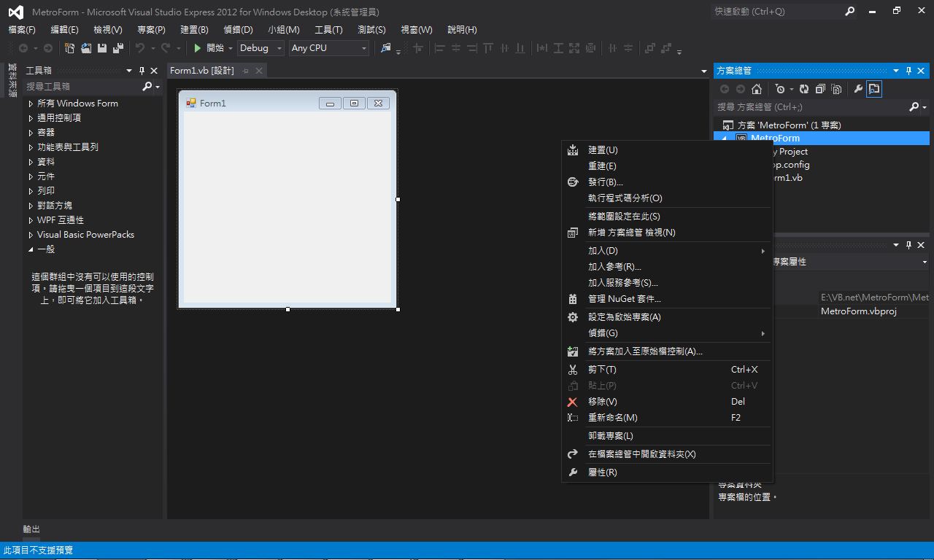
Task: Click in the 搜尋工具箱 search field
Action: [82, 86]
